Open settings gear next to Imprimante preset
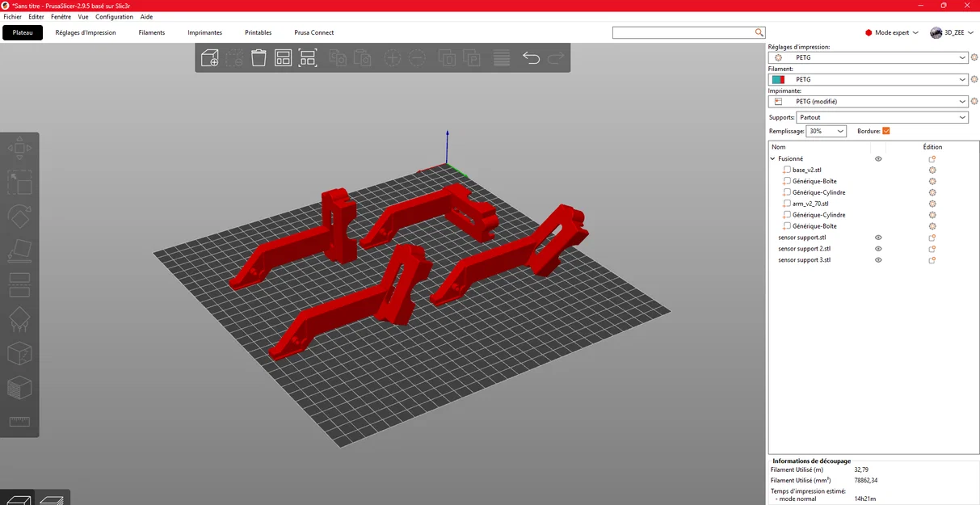 pyautogui.click(x=974, y=101)
